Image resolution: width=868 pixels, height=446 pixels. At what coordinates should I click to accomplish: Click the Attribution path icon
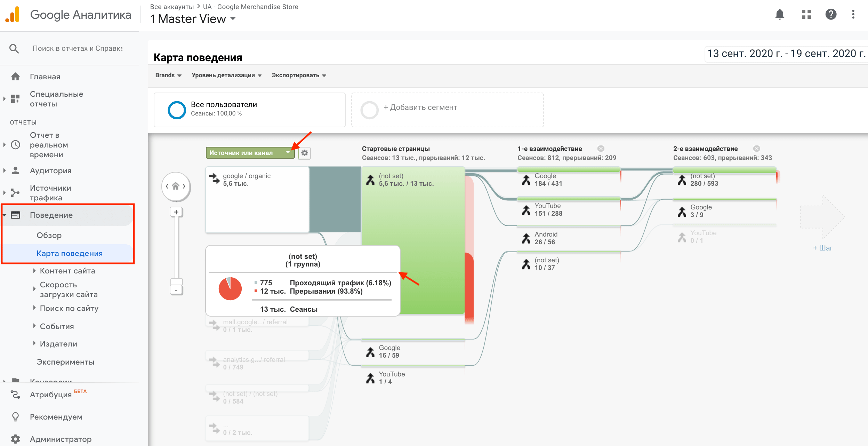15,394
